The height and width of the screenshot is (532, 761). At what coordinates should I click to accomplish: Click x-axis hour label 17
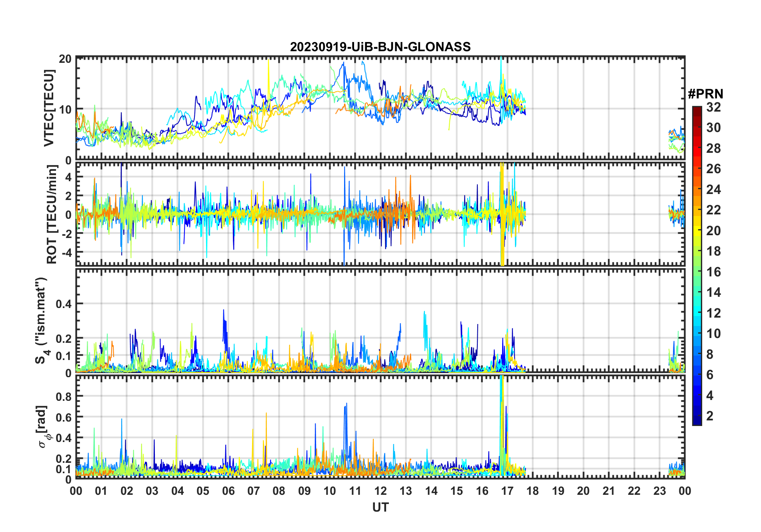pyautogui.click(x=507, y=491)
